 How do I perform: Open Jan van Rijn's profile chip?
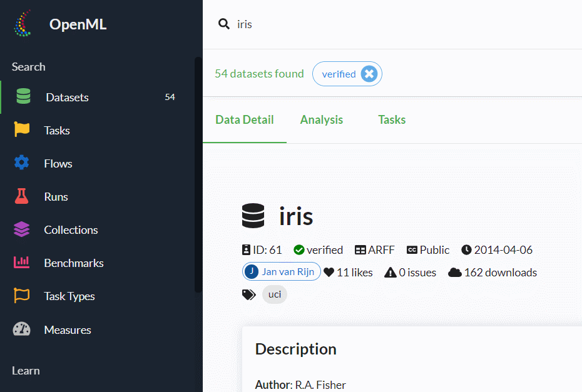[281, 271]
